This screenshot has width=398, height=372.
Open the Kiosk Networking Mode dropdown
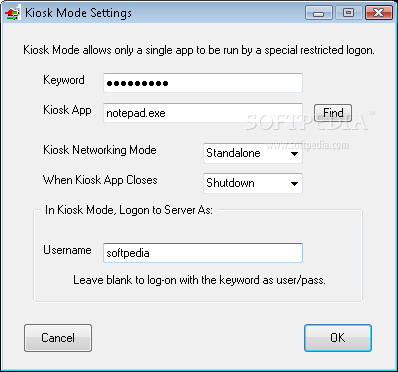click(253, 153)
